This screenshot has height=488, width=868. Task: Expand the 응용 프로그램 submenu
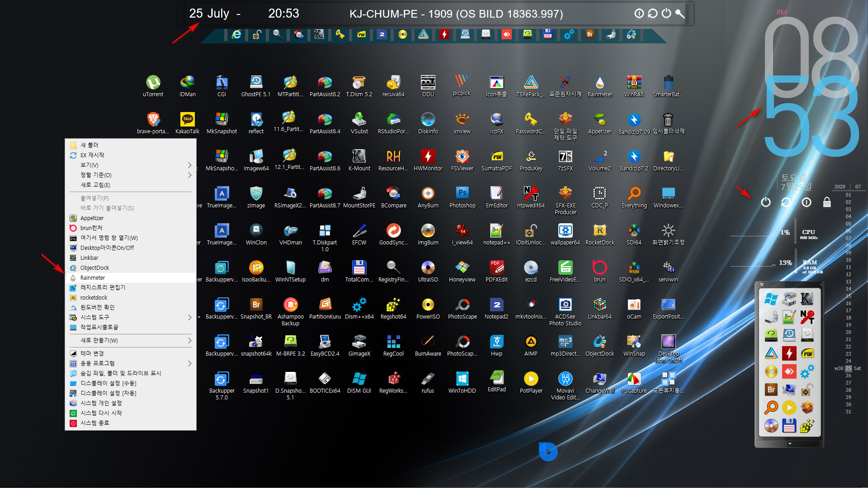click(x=131, y=363)
